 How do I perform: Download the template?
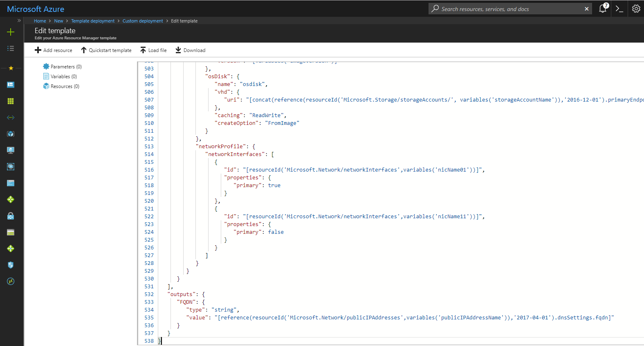click(191, 50)
